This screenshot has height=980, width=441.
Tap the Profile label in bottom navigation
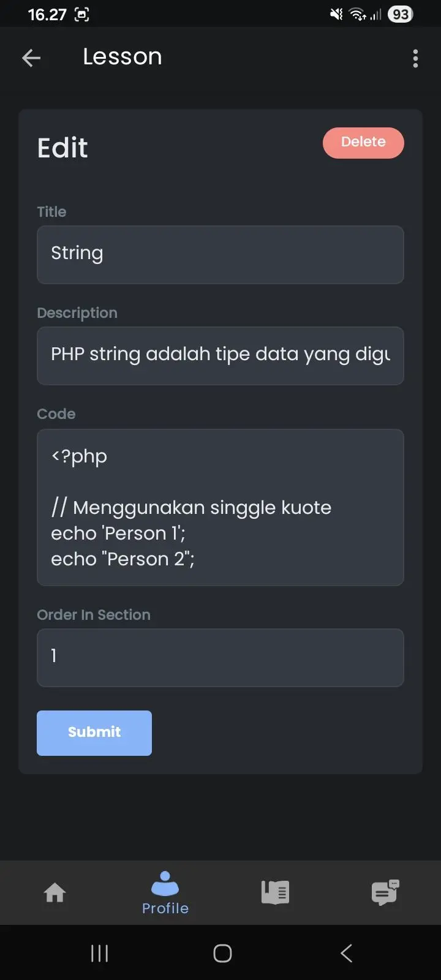(x=165, y=908)
